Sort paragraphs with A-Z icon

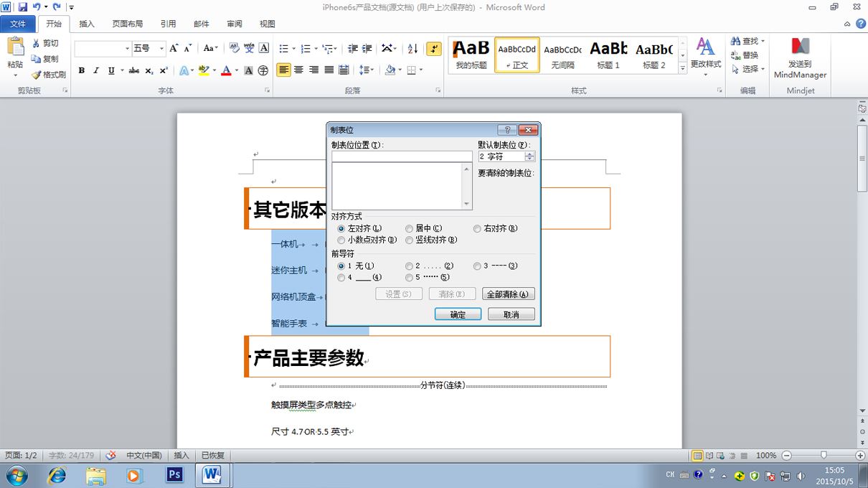click(x=412, y=48)
